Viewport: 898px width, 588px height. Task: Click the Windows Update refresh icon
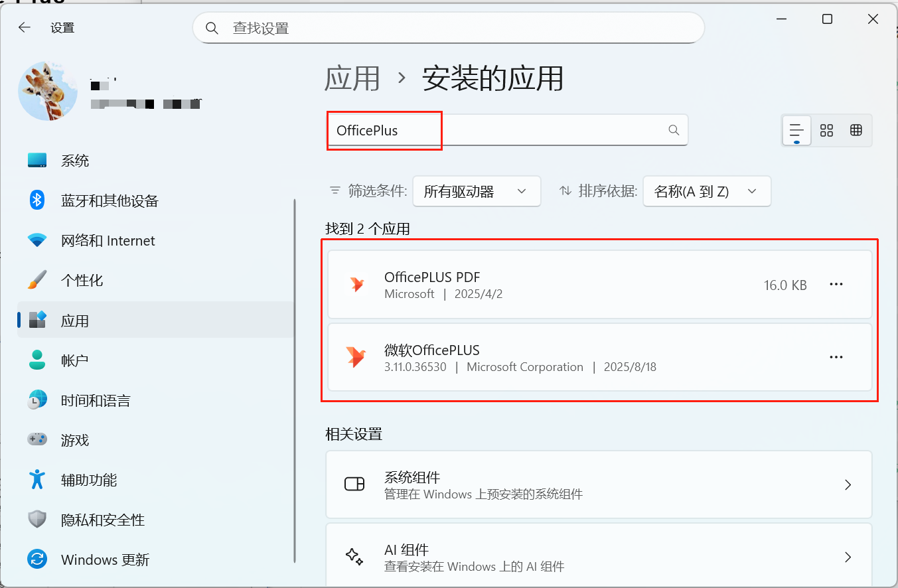[37, 559]
